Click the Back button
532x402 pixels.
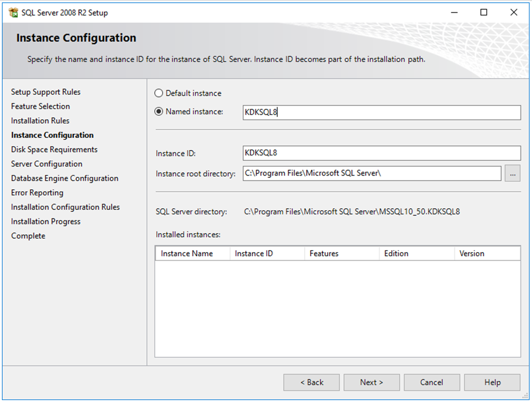click(311, 382)
